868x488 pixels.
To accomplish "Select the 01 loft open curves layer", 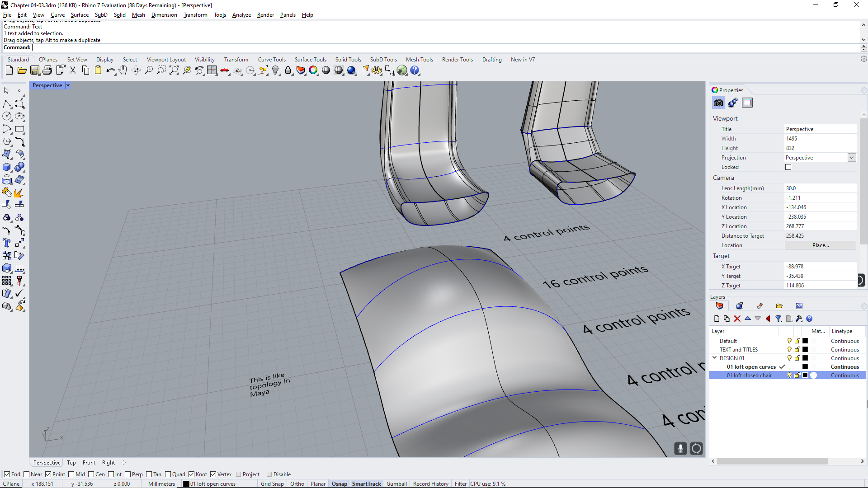I will (x=751, y=367).
